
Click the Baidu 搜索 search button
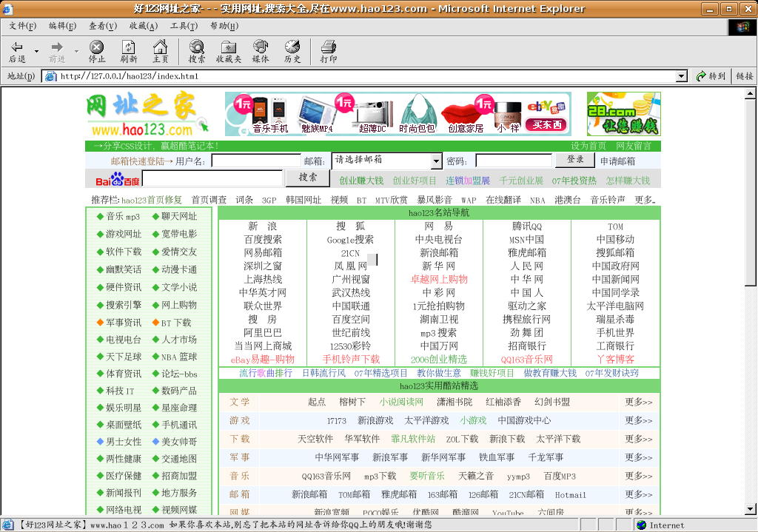(x=308, y=178)
